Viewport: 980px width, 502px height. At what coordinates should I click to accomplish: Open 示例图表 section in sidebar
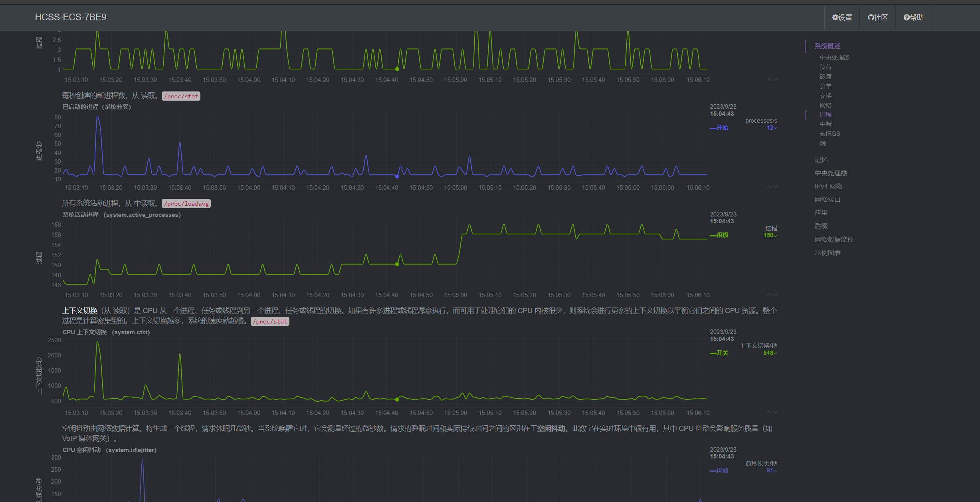click(828, 253)
